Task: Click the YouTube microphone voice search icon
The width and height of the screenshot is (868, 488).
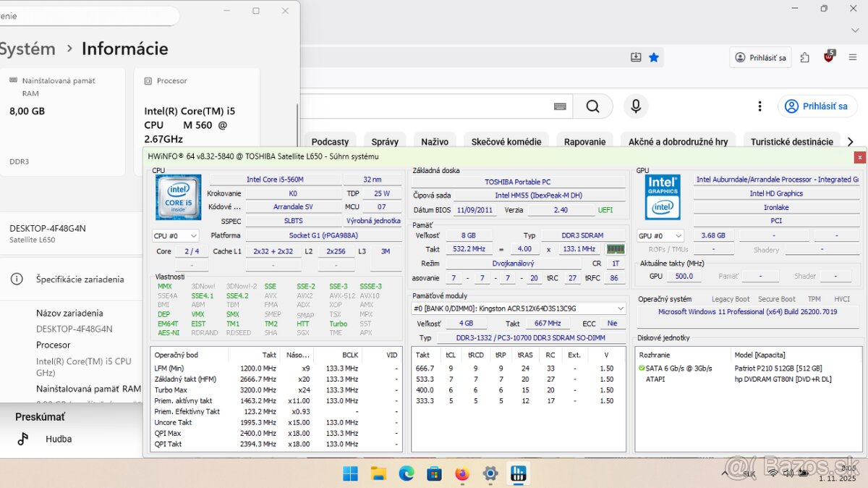Action: 635,106
